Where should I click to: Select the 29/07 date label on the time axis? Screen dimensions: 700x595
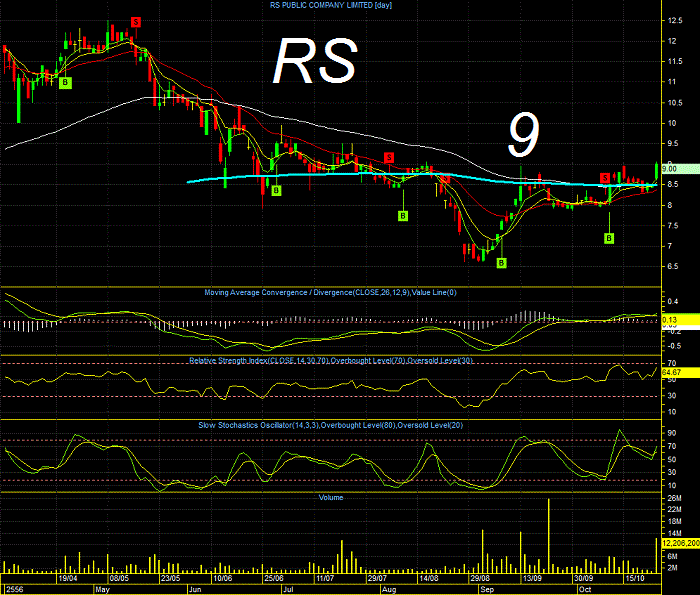(377, 578)
